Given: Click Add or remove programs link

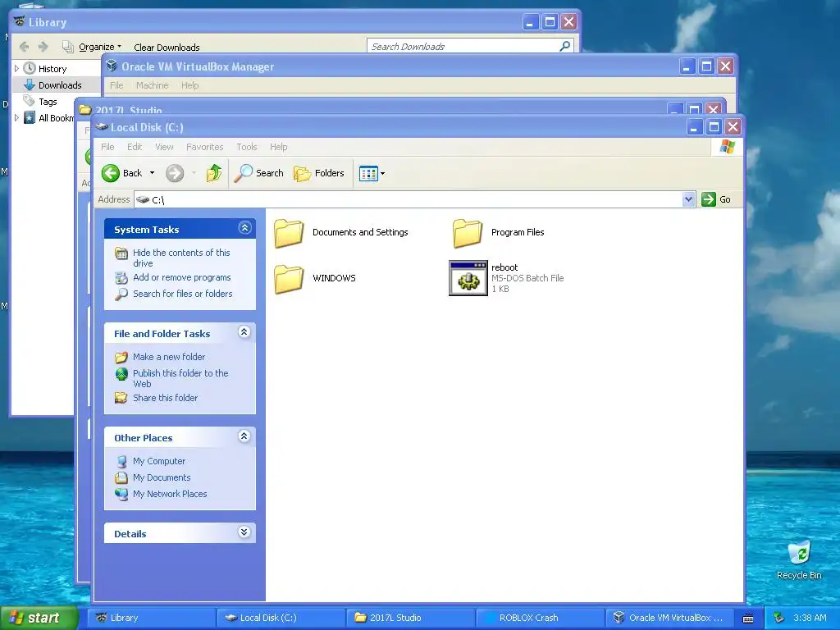Looking at the screenshot, I should coord(182,277).
